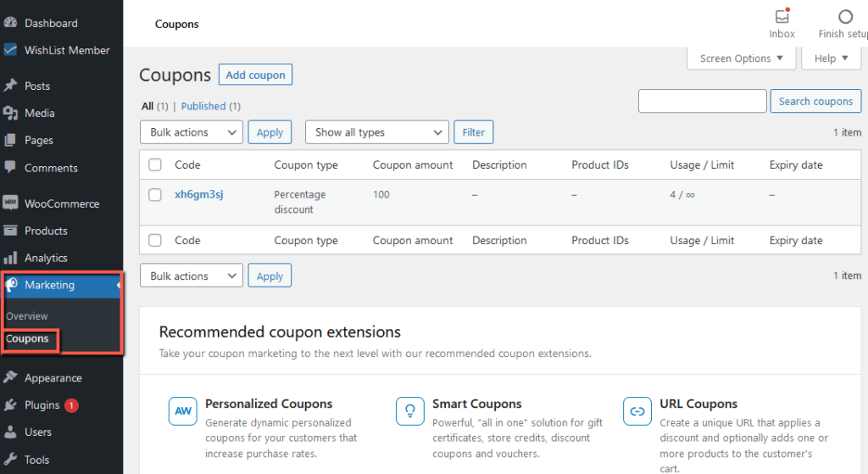Click into the coupon search input field

click(702, 102)
